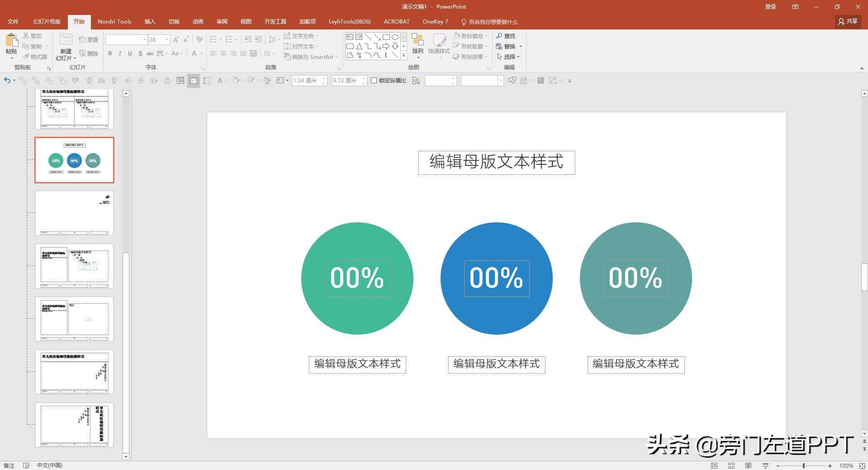Select the Oval shape in gallery

point(395,37)
